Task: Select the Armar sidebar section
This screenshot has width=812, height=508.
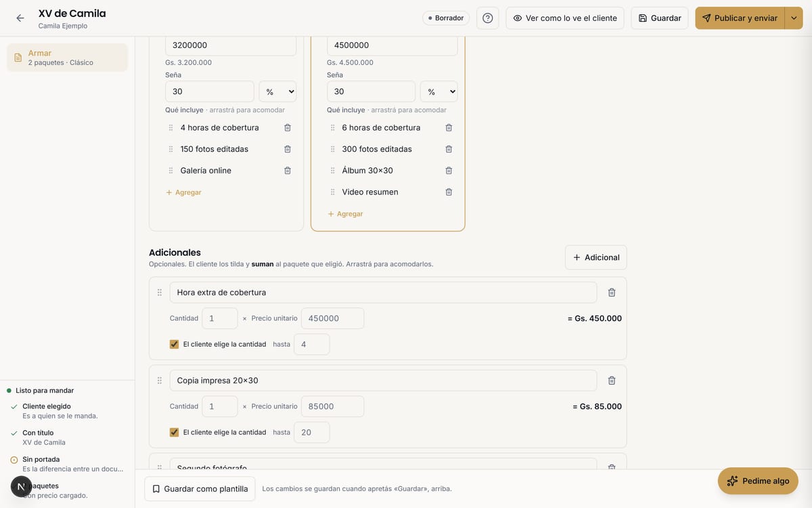Action: pyautogui.click(x=67, y=58)
